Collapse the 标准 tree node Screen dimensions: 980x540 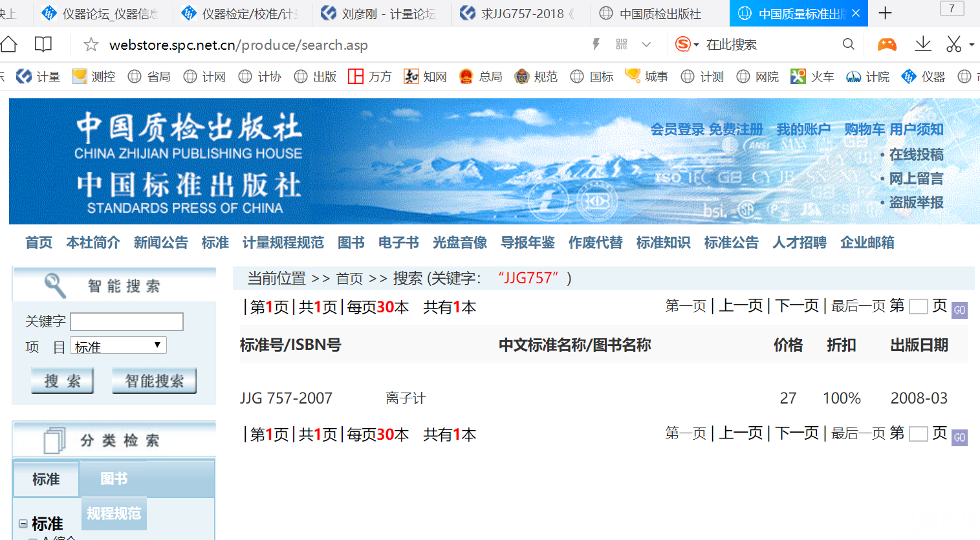23,523
